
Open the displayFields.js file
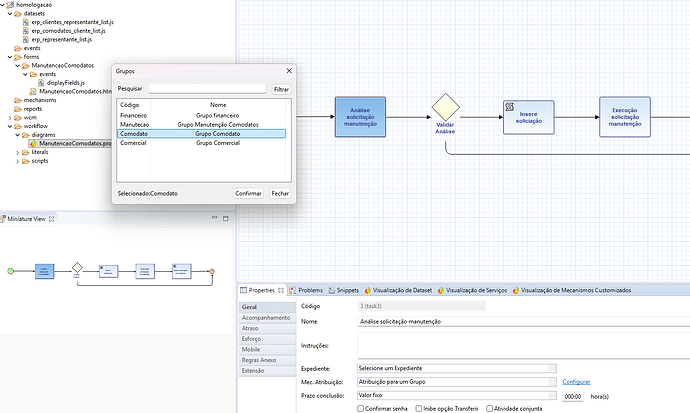point(67,83)
